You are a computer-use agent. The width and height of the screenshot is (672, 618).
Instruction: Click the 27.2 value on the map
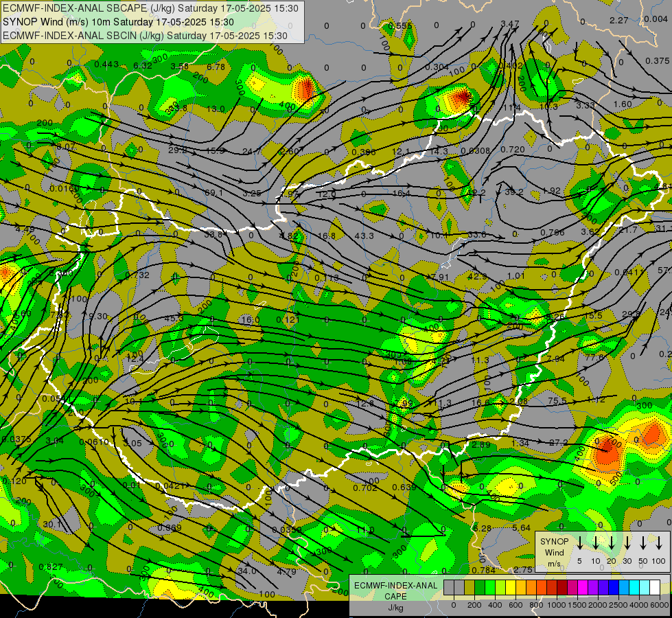click(559, 443)
